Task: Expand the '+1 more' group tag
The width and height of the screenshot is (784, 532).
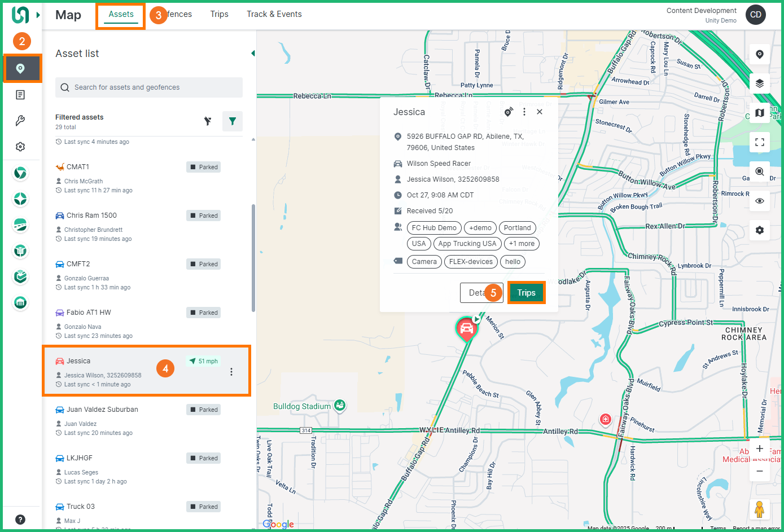Action: [x=522, y=244]
